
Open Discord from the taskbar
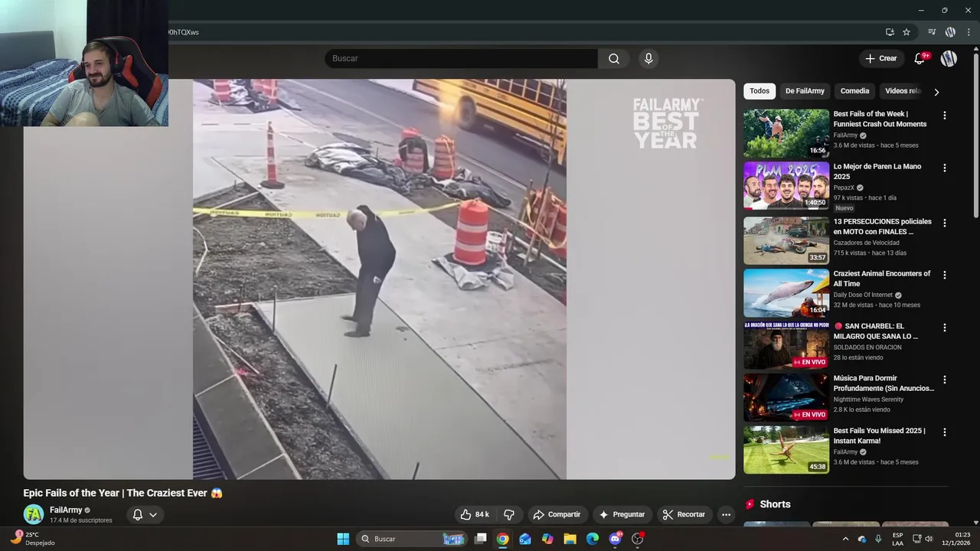coord(616,539)
